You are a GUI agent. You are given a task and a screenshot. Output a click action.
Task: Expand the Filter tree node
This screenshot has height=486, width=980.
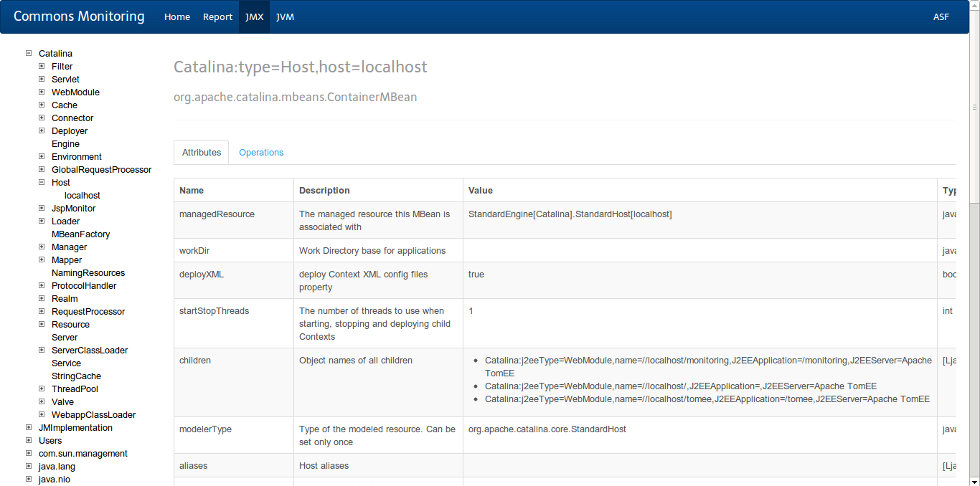[42, 66]
